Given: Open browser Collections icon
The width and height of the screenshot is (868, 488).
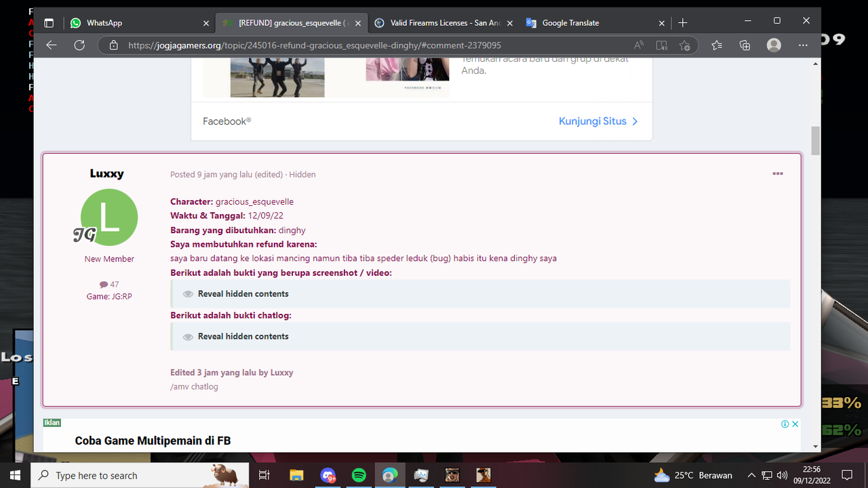Looking at the screenshot, I should [745, 45].
